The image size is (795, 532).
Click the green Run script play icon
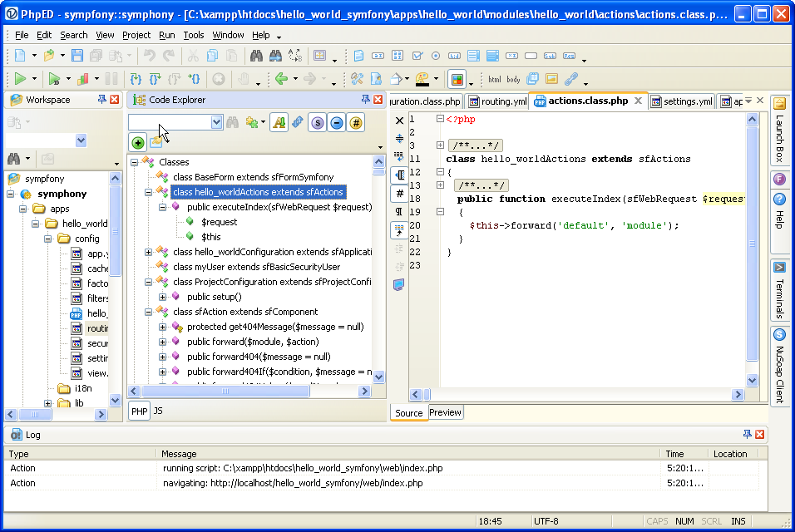[x=19, y=79]
